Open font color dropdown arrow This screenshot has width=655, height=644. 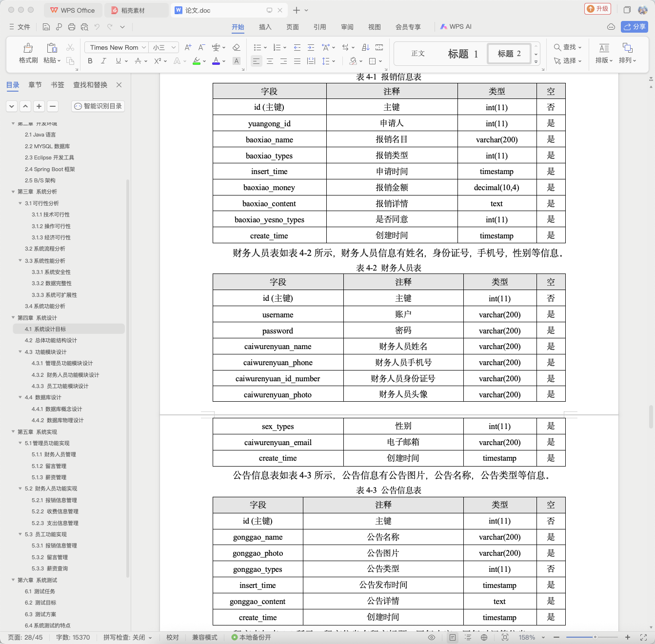pos(224,61)
